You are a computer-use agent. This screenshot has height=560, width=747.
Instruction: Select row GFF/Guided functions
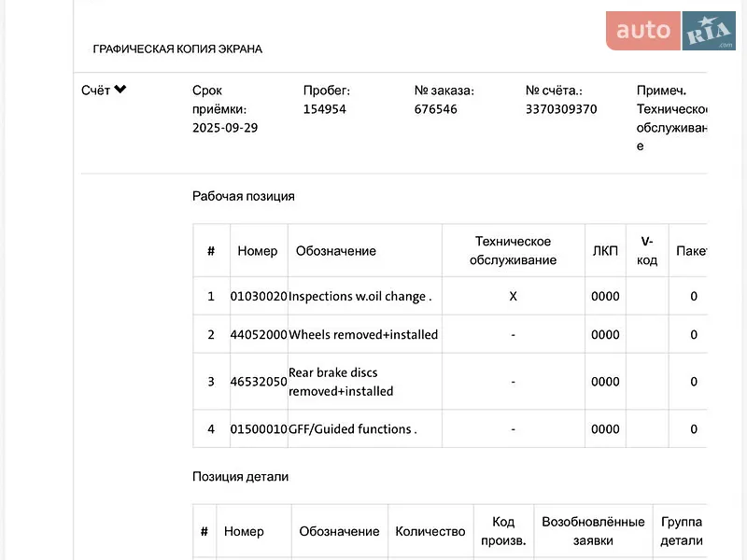450,428
